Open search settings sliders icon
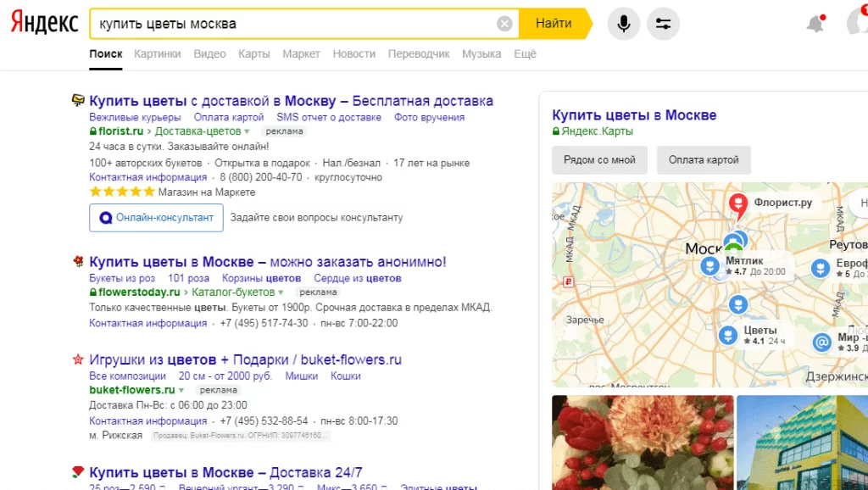This screenshot has height=490, width=868. coord(663,24)
